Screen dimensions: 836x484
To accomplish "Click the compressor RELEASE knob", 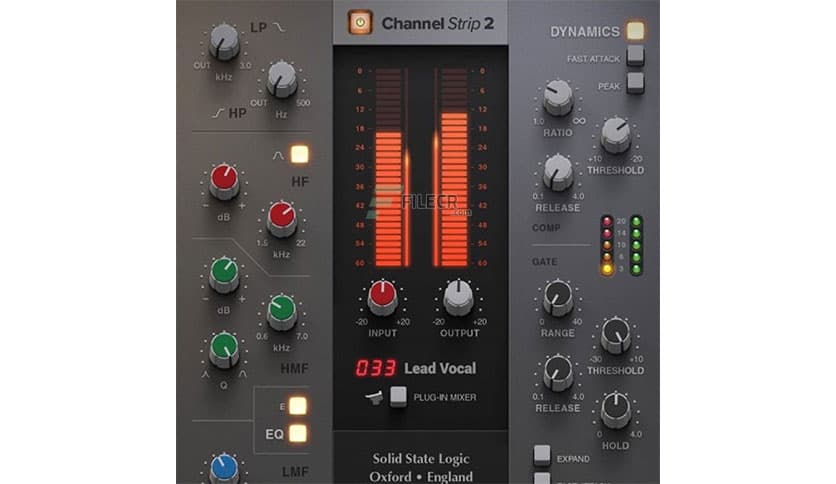I will [558, 173].
